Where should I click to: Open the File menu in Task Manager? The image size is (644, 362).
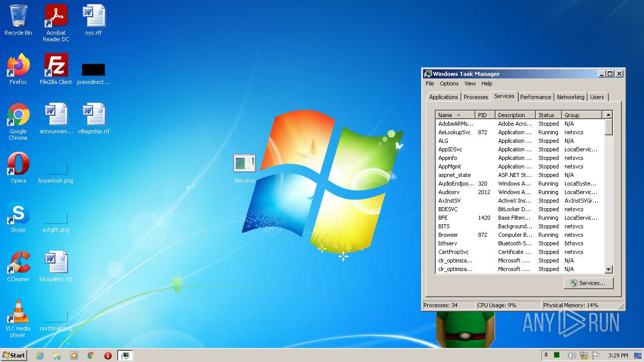point(430,83)
